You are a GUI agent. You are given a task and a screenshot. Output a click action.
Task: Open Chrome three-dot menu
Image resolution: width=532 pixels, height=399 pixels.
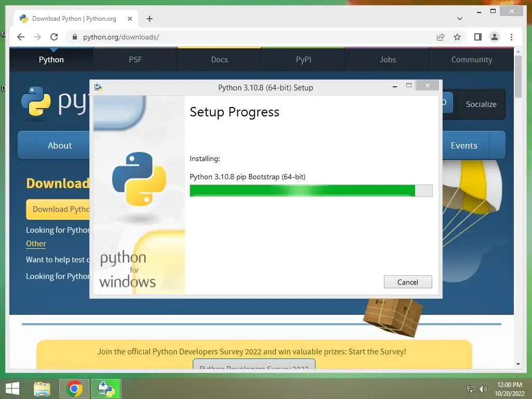point(511,37)
